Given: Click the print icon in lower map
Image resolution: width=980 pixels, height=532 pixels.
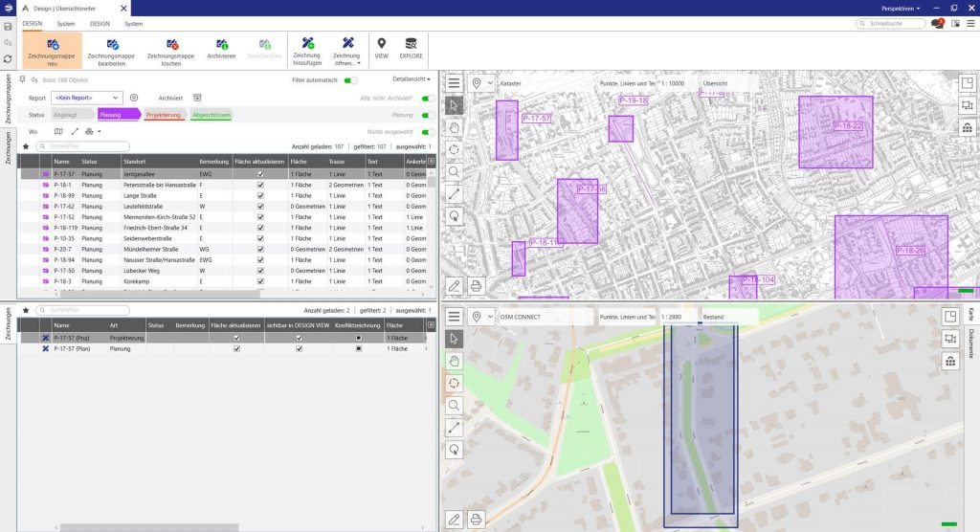Looking at the screenshot, I should click(x=476, y=520).
